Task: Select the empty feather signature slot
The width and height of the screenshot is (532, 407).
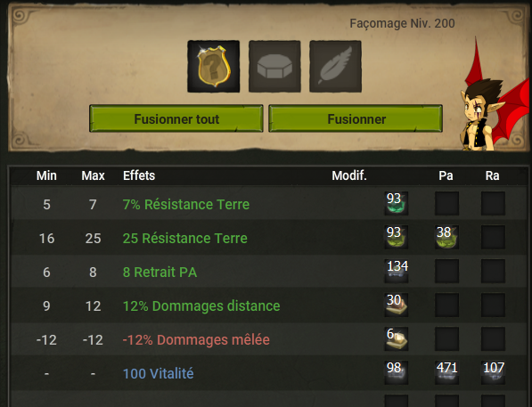Action: (335, 67)
